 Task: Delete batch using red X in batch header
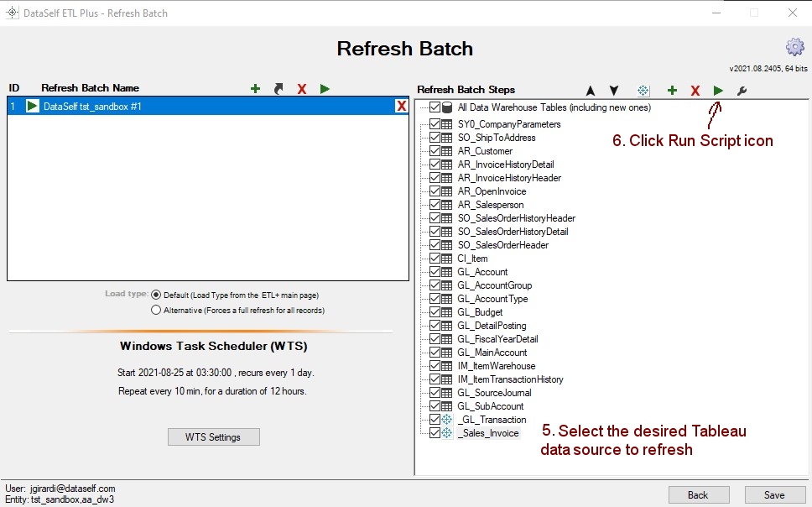point(301,89)
